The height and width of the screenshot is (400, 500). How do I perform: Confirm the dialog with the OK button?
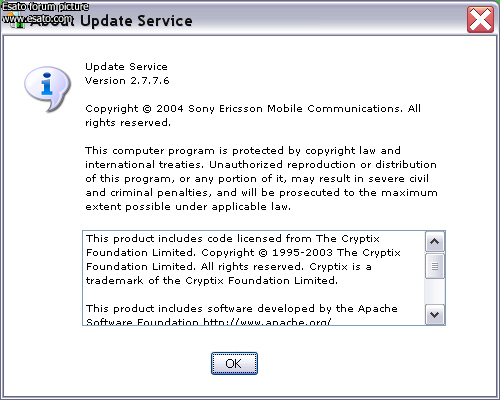pos(234,363)
